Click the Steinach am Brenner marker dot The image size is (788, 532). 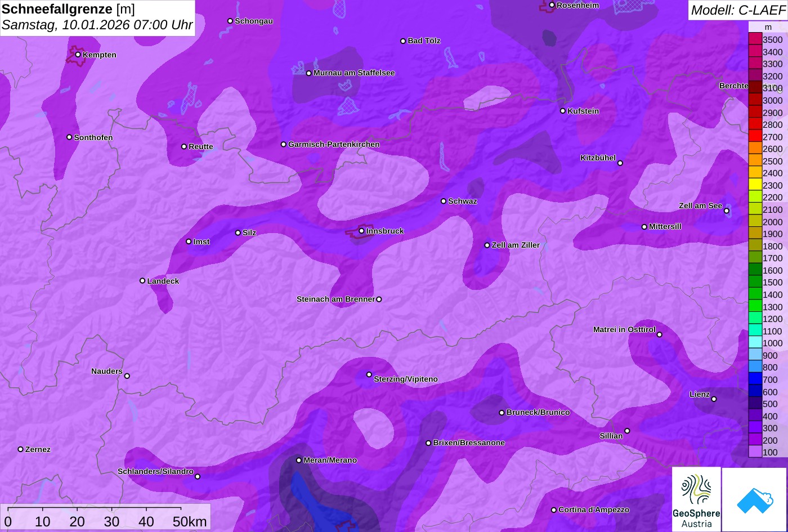[x=379, y=299]
